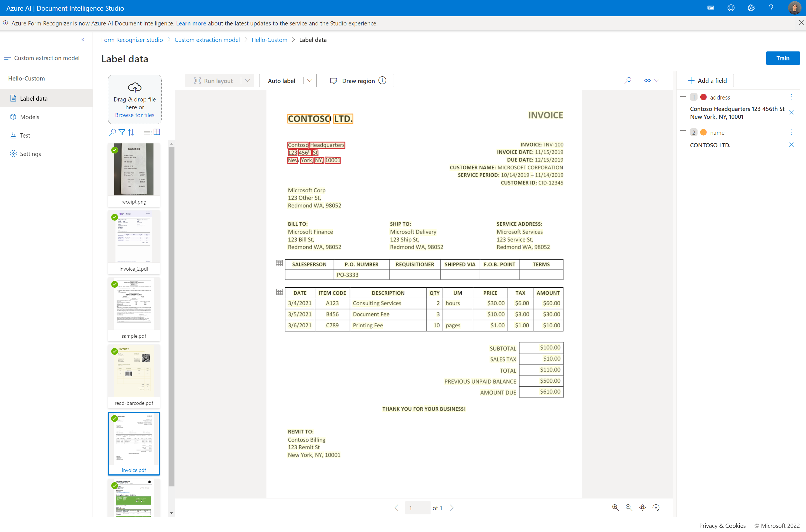
Task: Expand the Auto label dropdown arrow
Action: tap(309, 80)
